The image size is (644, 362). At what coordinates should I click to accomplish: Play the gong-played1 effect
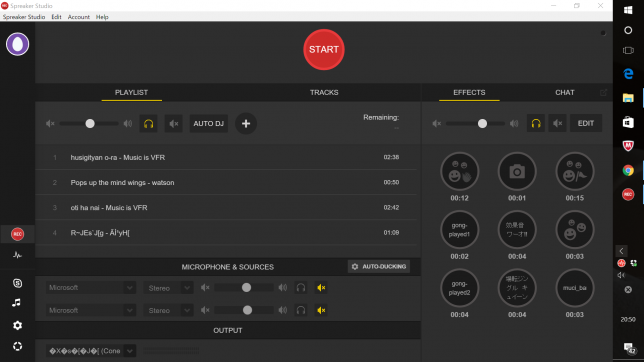pyautogui.click(x=459, y=230)
